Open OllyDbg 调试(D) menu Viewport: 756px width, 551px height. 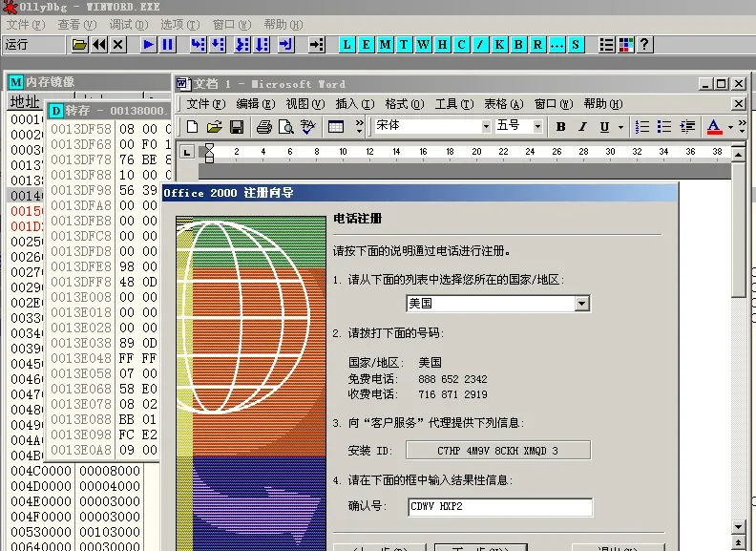128,25
